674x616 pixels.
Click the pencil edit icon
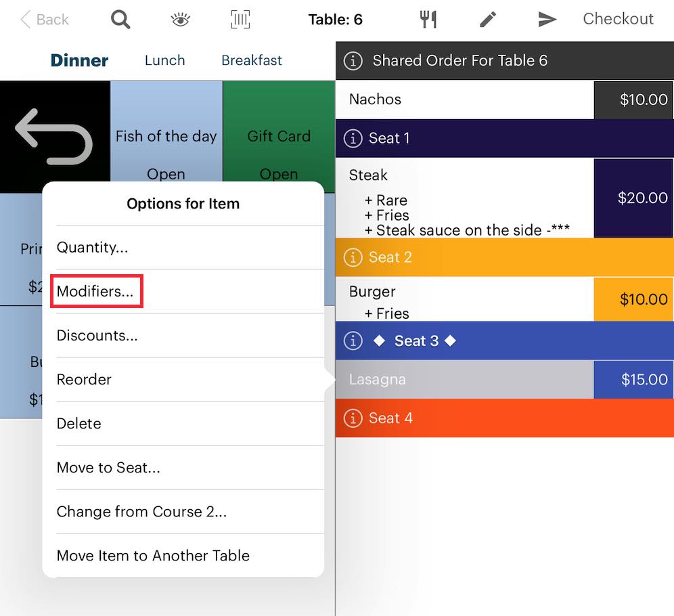click(488, 20)
